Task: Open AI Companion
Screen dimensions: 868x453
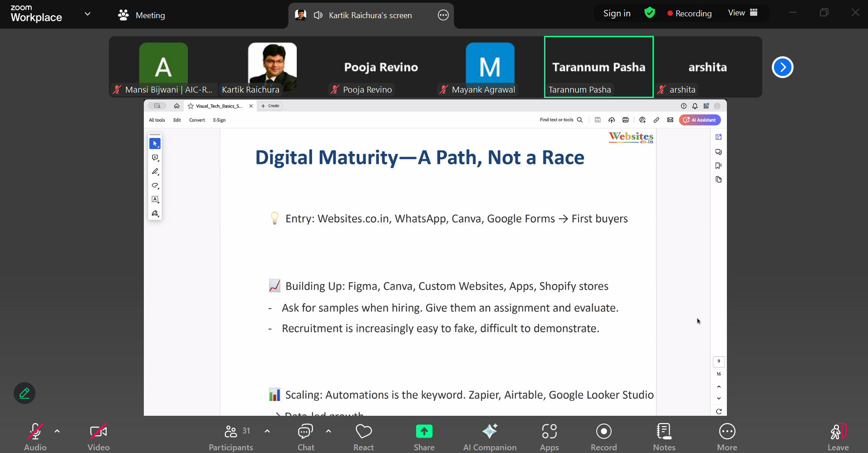Action: point(490,437)
